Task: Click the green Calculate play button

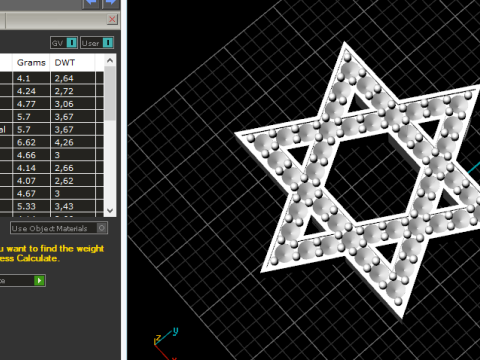Action: point(39,280)
